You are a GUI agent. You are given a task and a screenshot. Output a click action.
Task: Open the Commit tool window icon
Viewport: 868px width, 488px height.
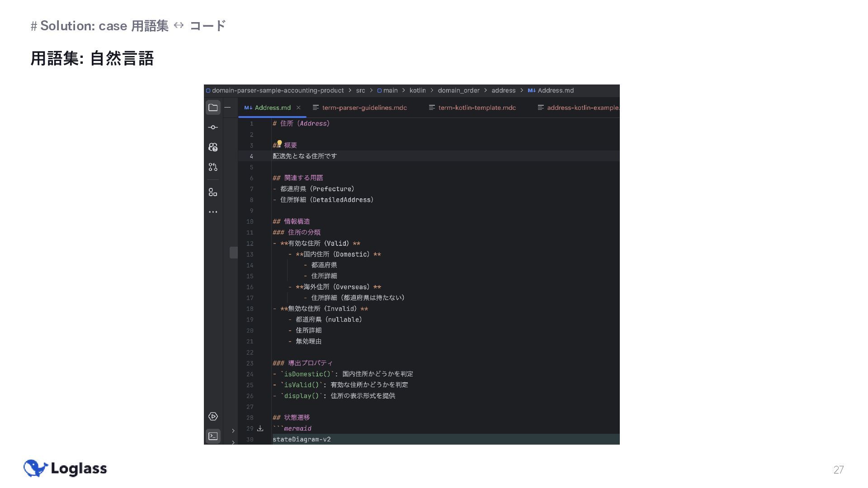click(213, 127)
